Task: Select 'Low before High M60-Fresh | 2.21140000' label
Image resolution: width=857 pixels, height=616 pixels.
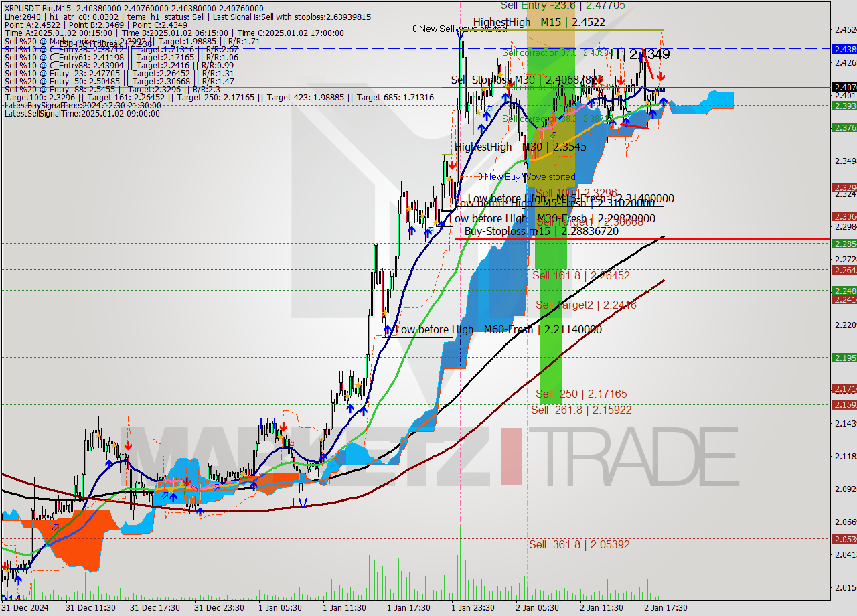Action: pos(498,329)
